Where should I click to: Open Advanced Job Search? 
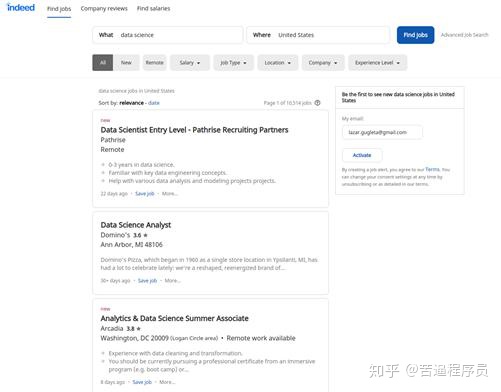pyautogui.click(x=464, y=35)
